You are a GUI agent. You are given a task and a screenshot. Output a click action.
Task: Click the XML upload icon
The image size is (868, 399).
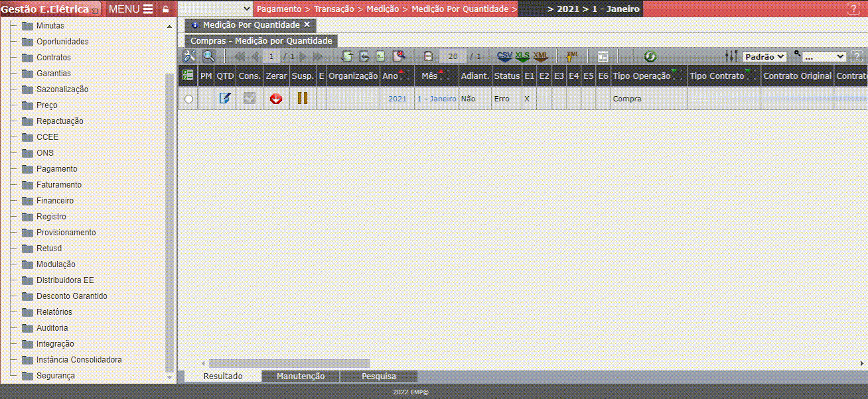pyautogui.click(x=572, y=57)
